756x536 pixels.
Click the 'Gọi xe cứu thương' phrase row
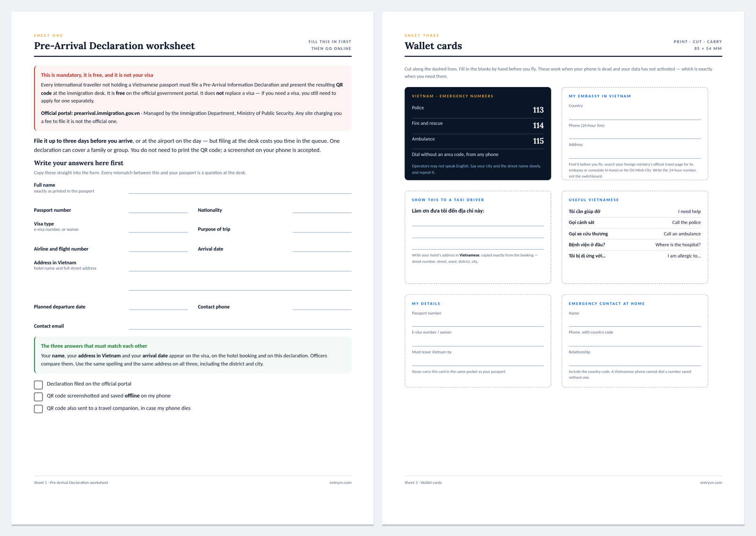[635, 234]
